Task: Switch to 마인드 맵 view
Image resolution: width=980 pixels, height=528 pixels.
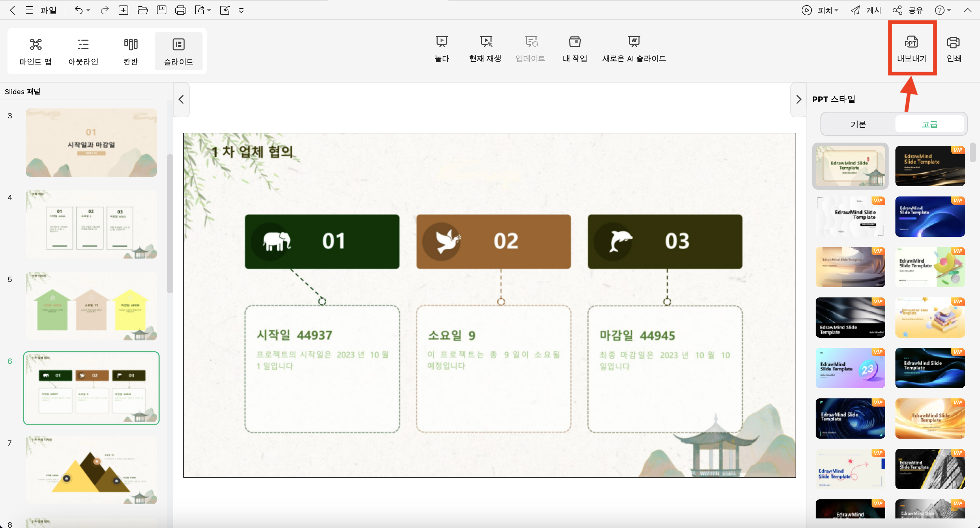Action: click(x=36, y=52)
